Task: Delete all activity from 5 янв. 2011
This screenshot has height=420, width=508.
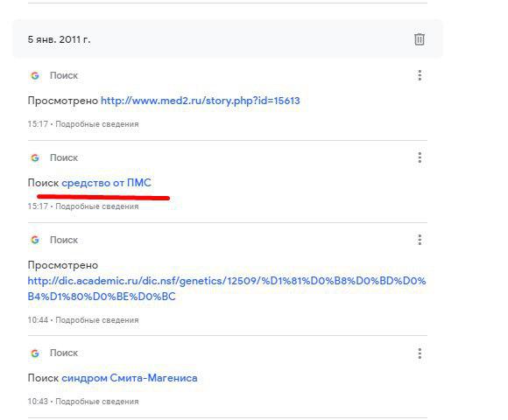Action: [420, 39]
